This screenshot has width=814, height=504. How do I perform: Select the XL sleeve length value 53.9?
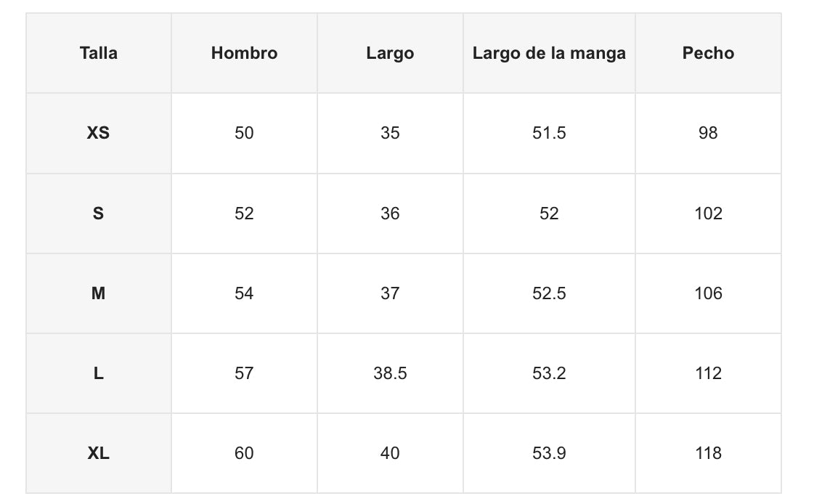[549, 453]
